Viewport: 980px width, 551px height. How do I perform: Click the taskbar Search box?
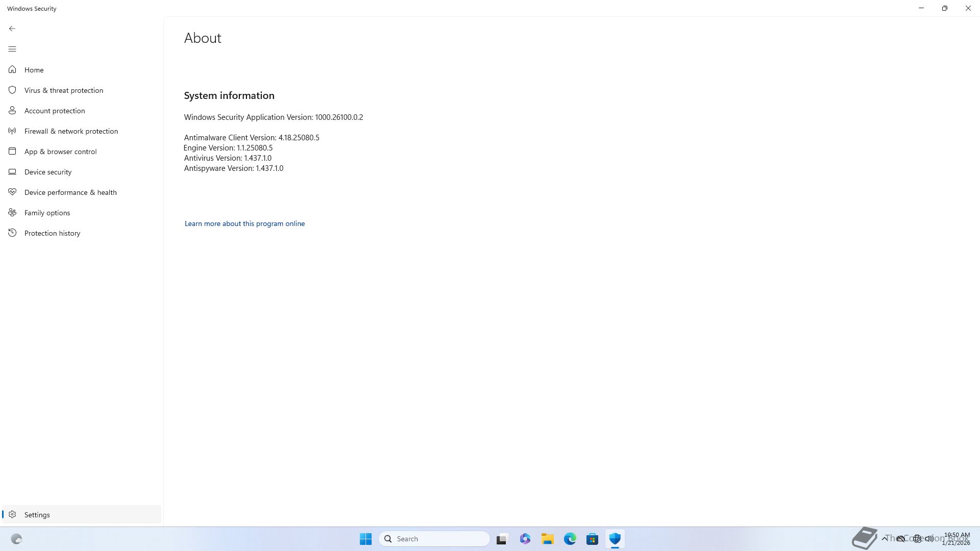[x=434, y=539]
